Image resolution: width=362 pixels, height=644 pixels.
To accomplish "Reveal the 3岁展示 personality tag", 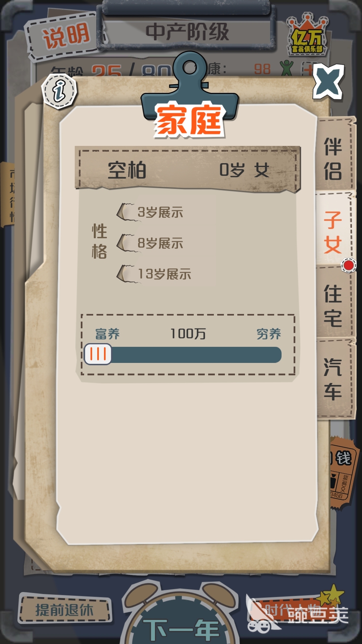I will pyautogui.click(x=150, y=212).
